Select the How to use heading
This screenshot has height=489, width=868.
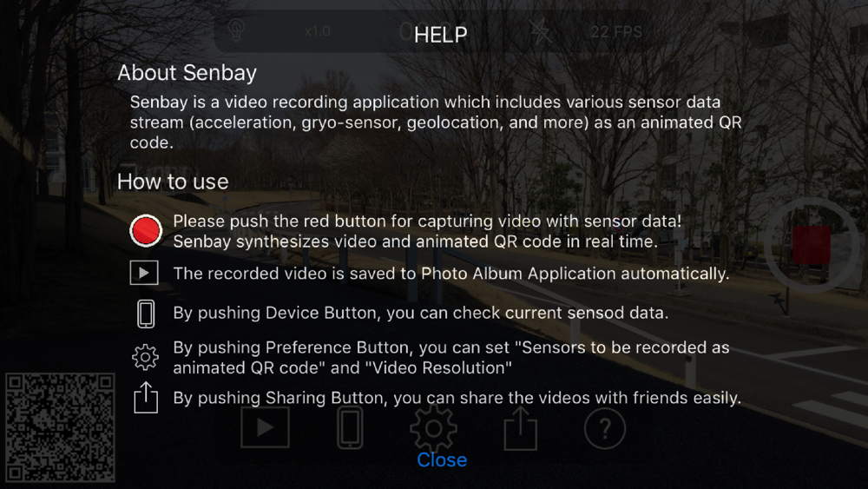[173, 182]
